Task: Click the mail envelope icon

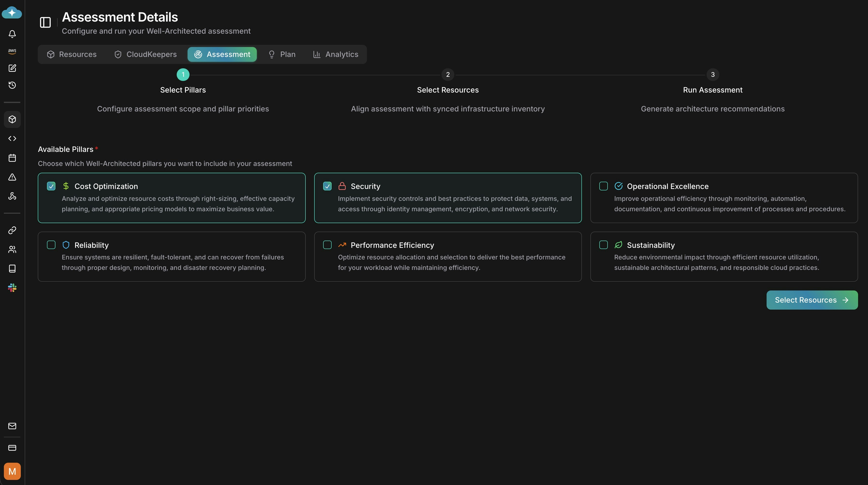Action: tap(12, 426)
